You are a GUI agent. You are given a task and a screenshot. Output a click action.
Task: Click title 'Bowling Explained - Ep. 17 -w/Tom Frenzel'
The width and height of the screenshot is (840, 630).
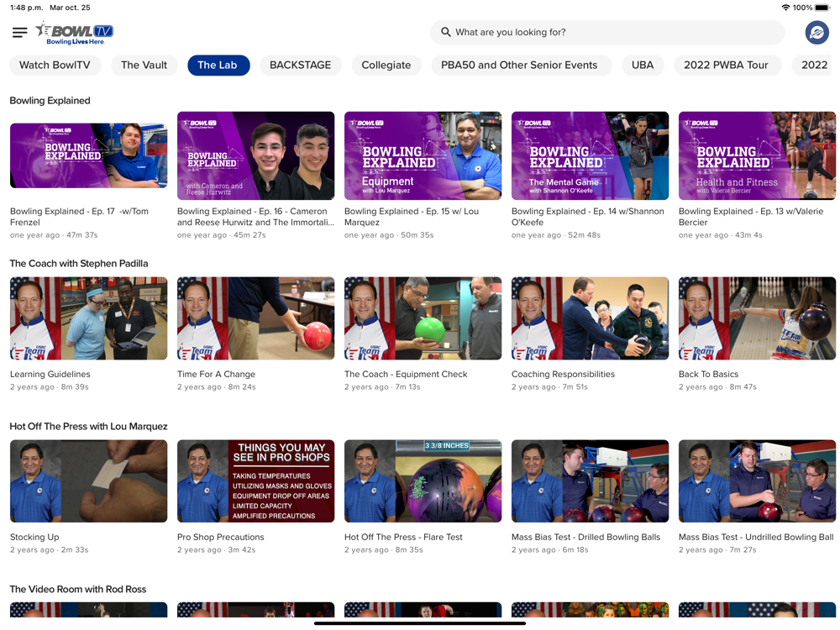pyautogui.click(x=79, y=217)
